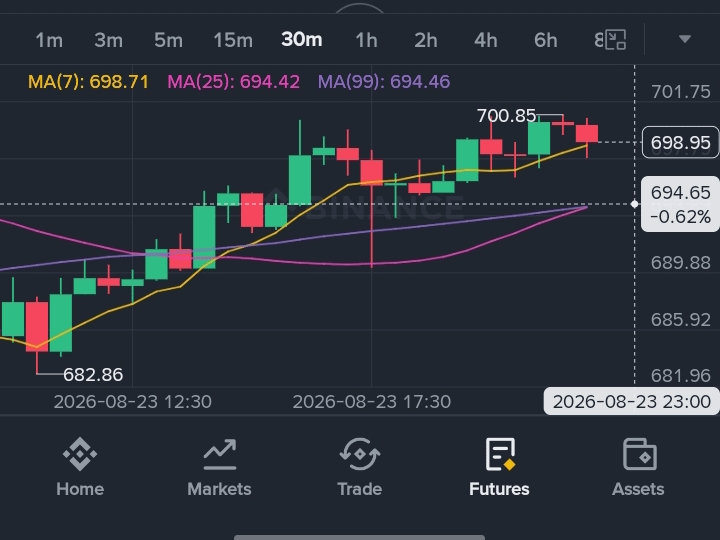Tap the MA(25) indicator label
The width and height of the screenshot is (720, 540).
coord(233,82)
